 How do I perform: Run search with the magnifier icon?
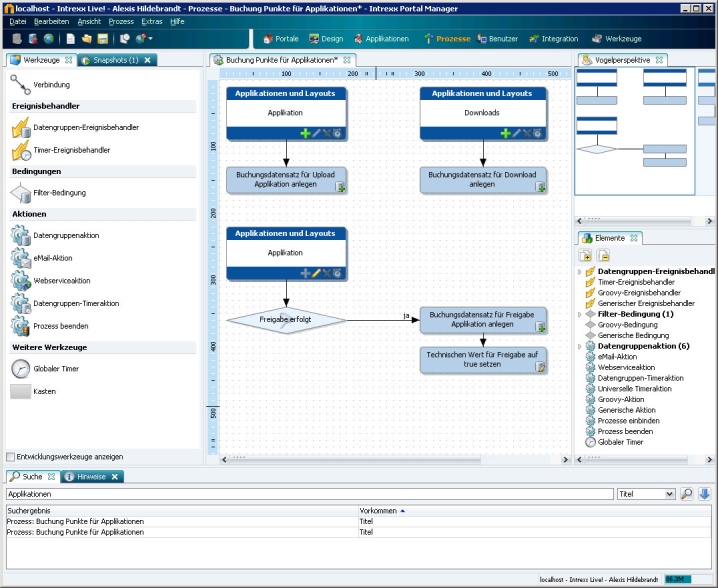coord(687,494)
